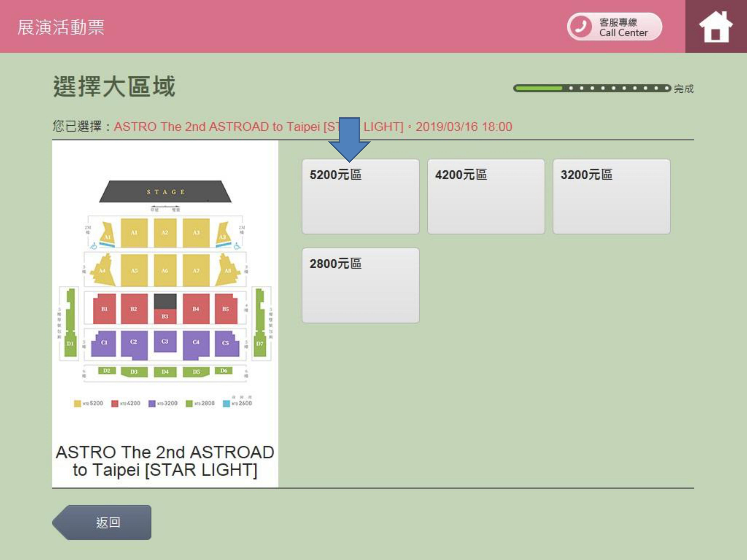Click seating block B4 on the map
747x560 pixels.
click(196, 309)
